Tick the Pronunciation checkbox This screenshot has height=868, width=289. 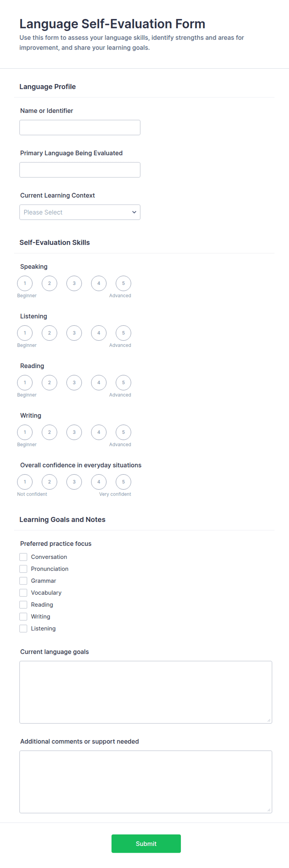(x=23, y=569)
